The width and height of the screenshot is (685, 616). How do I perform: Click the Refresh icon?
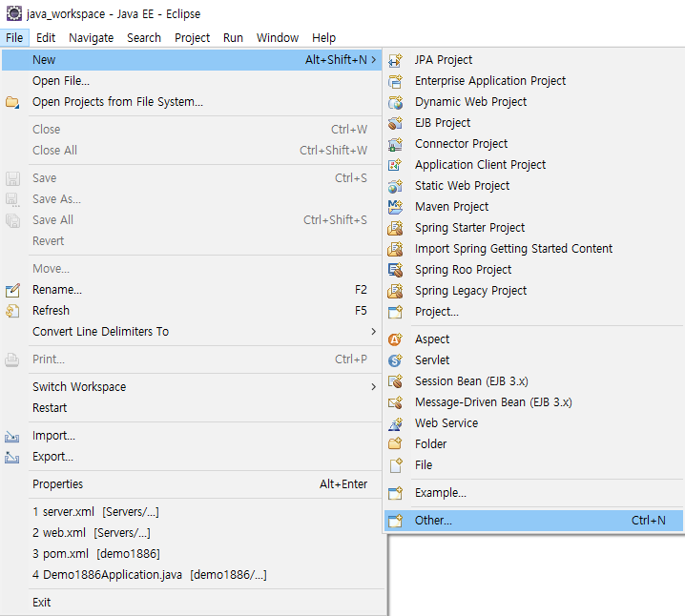[x=12, y=311]
